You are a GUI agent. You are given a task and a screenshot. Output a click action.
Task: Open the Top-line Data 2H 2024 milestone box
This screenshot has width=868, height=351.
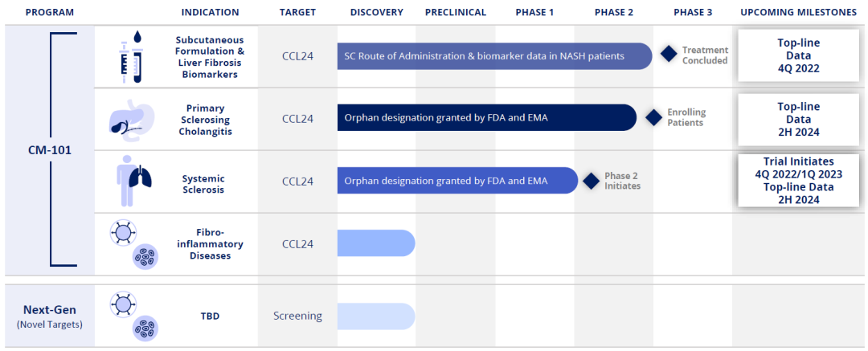tap(798, 118)
